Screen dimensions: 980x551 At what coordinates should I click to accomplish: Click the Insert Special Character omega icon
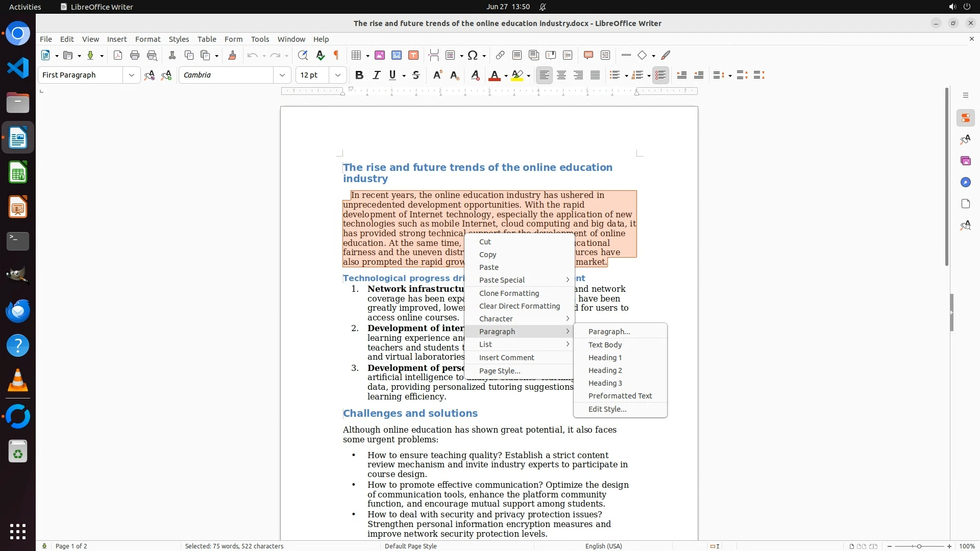[x=473, y=55]
